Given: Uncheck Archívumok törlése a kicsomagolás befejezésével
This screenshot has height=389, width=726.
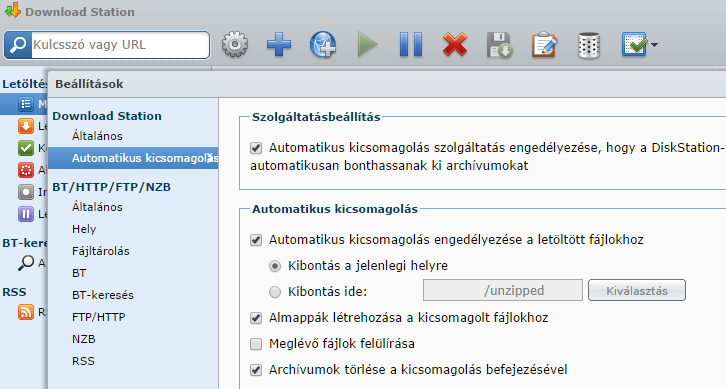Looking at the screenshot, I should click(256, 370).
